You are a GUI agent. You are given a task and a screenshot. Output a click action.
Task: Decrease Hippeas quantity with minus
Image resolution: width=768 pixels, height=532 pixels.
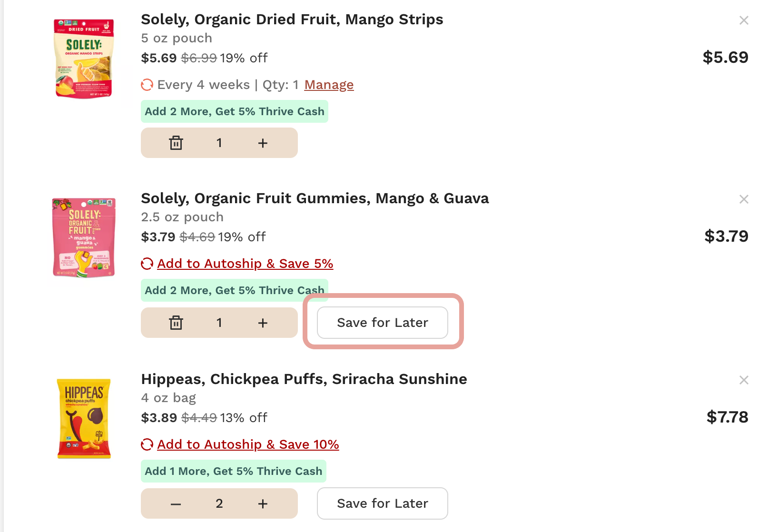pos(176,503)
